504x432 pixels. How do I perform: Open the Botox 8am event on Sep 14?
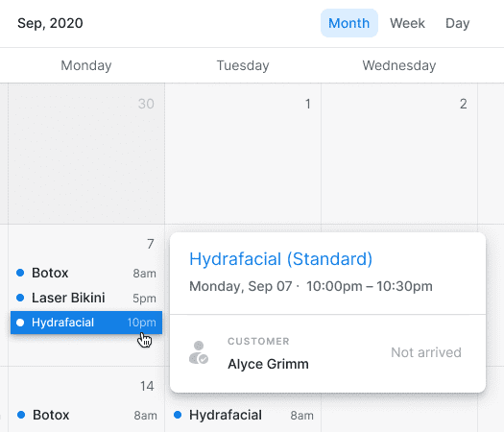click(x=86, y=415)
